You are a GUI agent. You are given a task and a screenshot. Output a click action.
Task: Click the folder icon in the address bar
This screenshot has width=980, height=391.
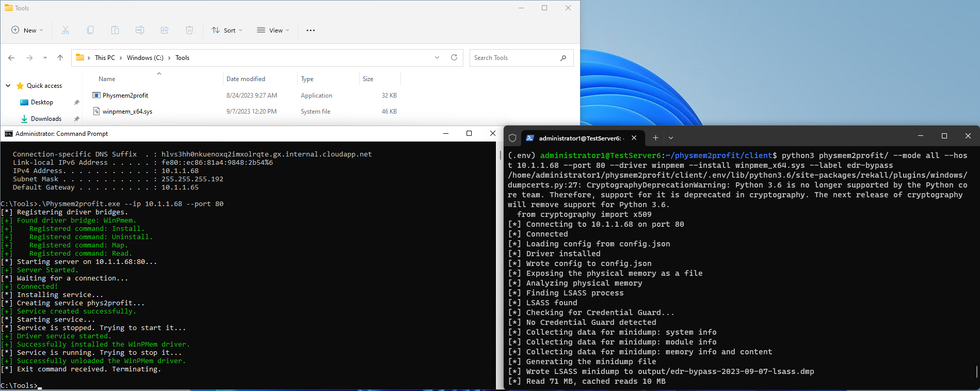(80, 57)
